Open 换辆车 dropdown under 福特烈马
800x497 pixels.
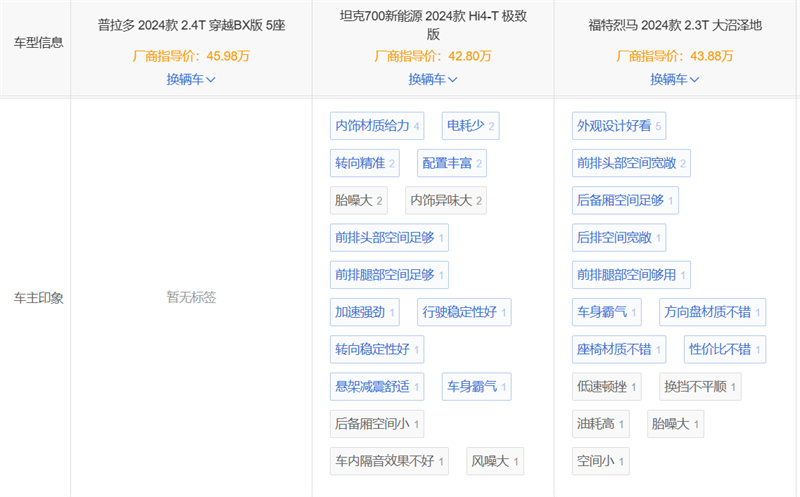pos(674,79)
